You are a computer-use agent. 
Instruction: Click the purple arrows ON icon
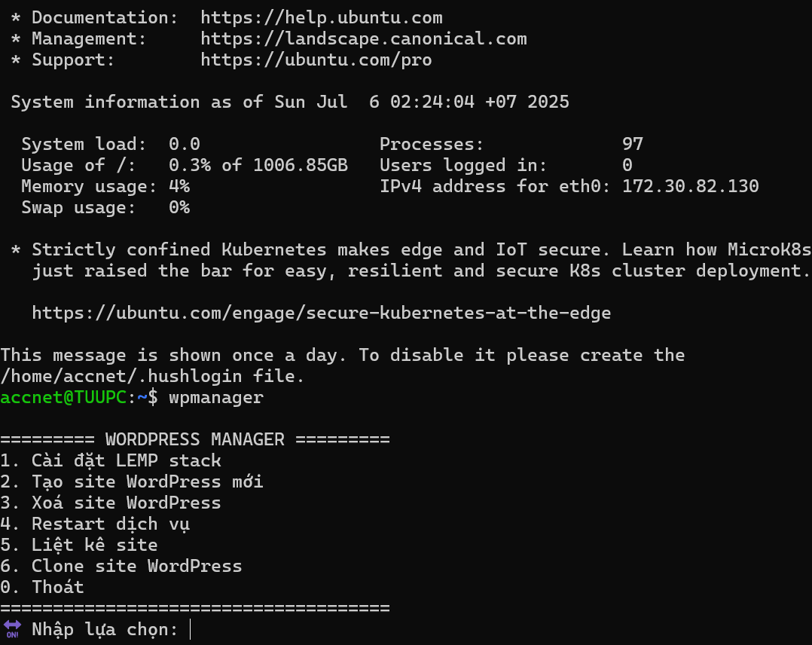(x=12, y=629)
